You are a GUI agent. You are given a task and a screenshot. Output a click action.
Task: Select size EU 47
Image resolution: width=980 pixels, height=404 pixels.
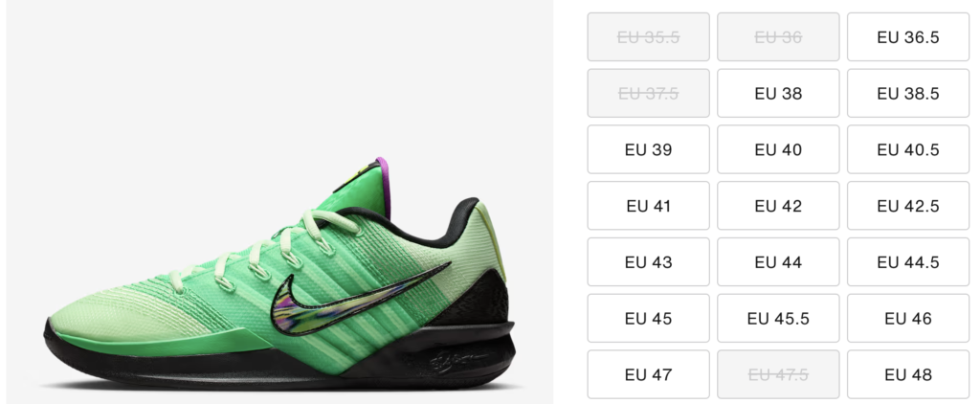tap(648, 374)
